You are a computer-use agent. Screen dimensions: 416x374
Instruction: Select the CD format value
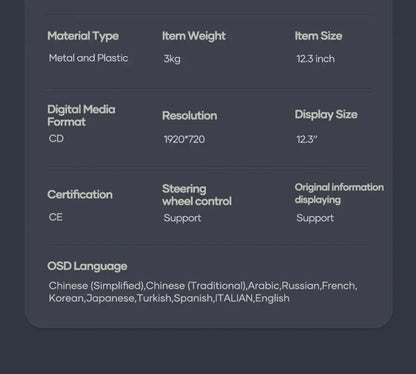[56, 138]
